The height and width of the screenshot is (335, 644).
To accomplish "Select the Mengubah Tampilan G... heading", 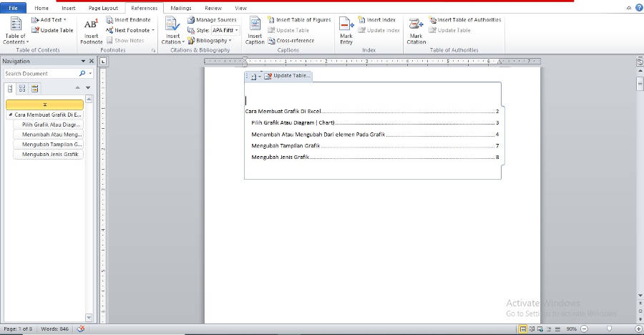I will click(x=49, y=145).
